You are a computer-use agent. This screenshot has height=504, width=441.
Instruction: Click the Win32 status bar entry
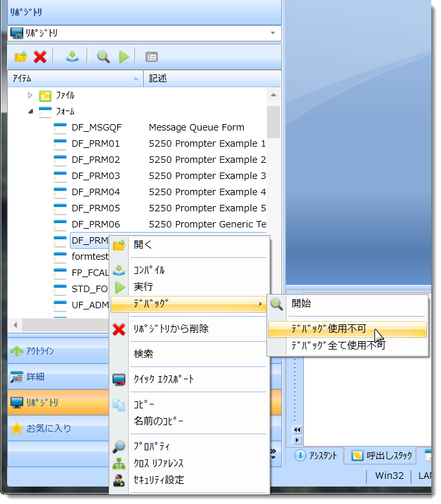coord(389,476)
